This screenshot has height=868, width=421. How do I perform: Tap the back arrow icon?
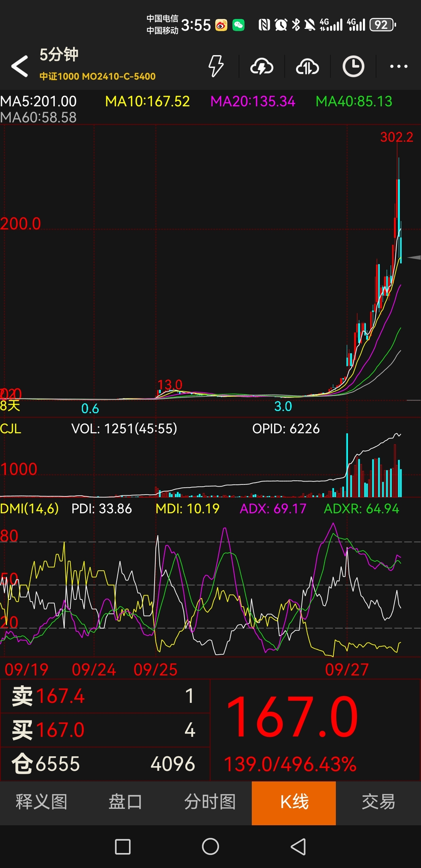(x=20, y=66)
